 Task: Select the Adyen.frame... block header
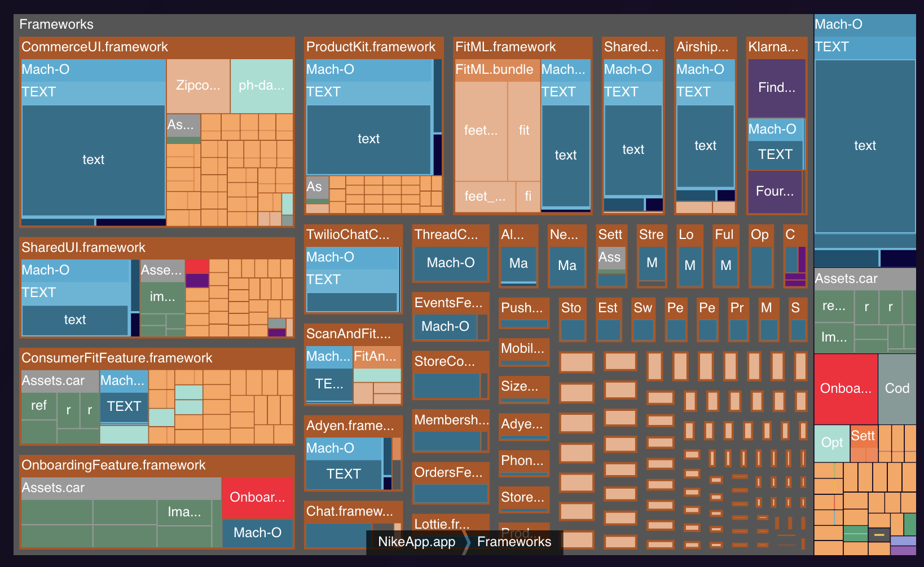coord(353,426)
